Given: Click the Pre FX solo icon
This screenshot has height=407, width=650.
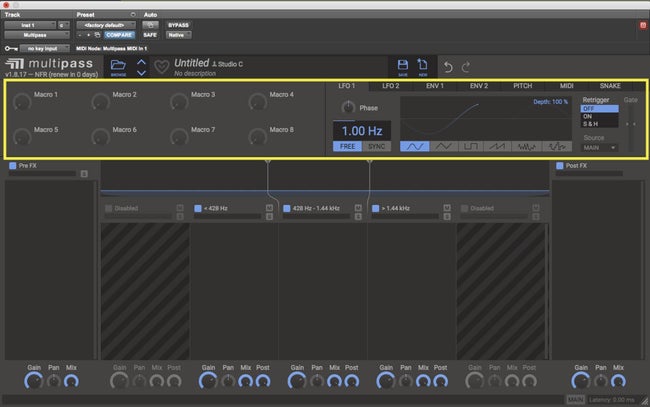Looking at the screenshot, I should pyautogui.click(x=84, y=174).
